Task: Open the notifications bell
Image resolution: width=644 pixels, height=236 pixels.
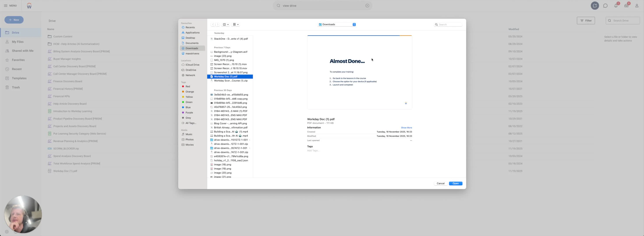Action: click(616, 5)
